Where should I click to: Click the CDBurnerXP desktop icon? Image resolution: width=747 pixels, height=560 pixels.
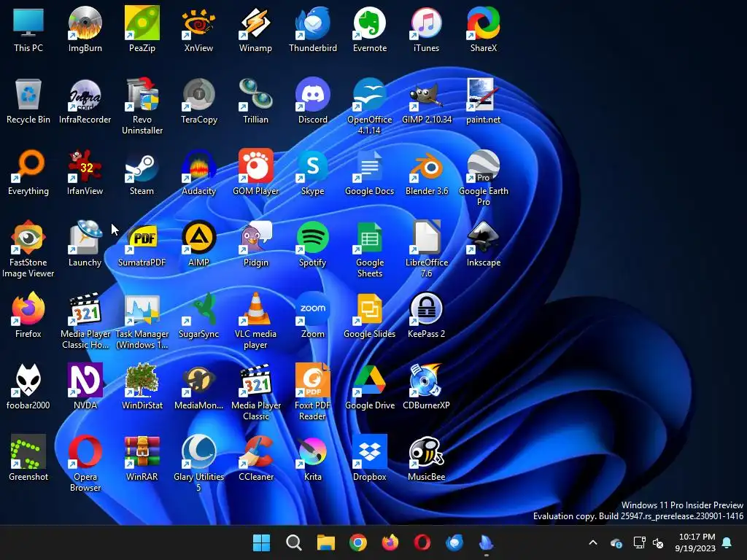click(426, 380)
